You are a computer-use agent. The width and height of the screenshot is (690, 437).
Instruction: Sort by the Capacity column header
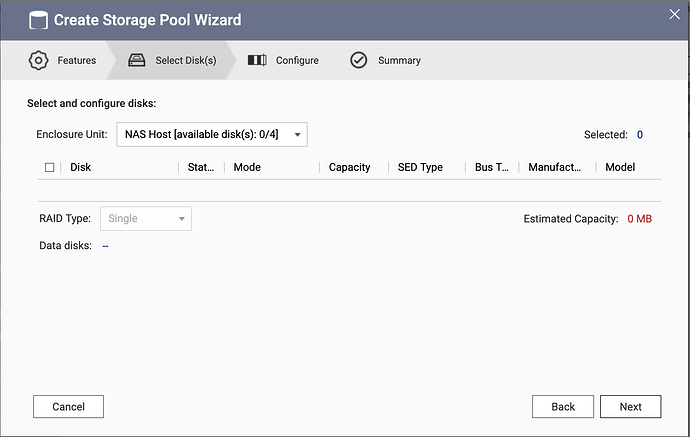point(350,168)
